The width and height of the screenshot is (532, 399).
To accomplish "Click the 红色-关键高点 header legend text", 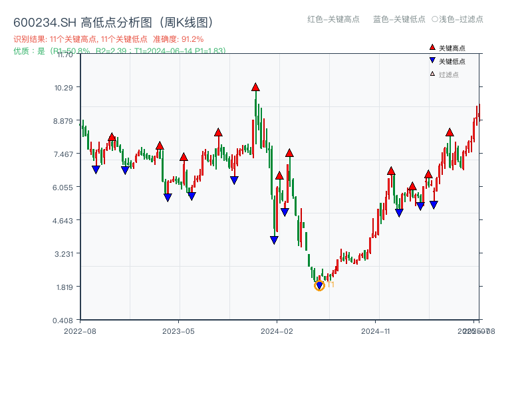I will [333, 19].
